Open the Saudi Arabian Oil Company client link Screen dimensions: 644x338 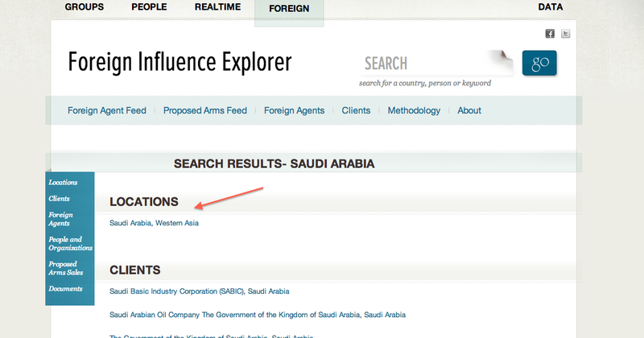(257, 315)
